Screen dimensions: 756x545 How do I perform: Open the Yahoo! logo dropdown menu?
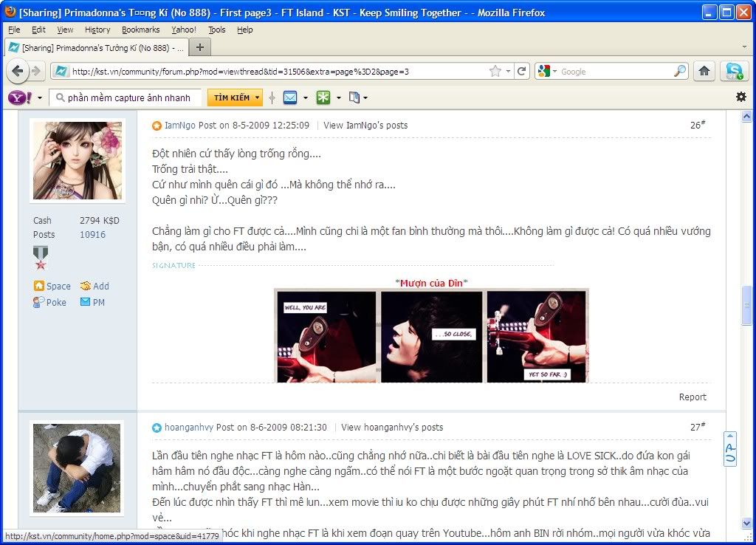[x=40, y=98]
